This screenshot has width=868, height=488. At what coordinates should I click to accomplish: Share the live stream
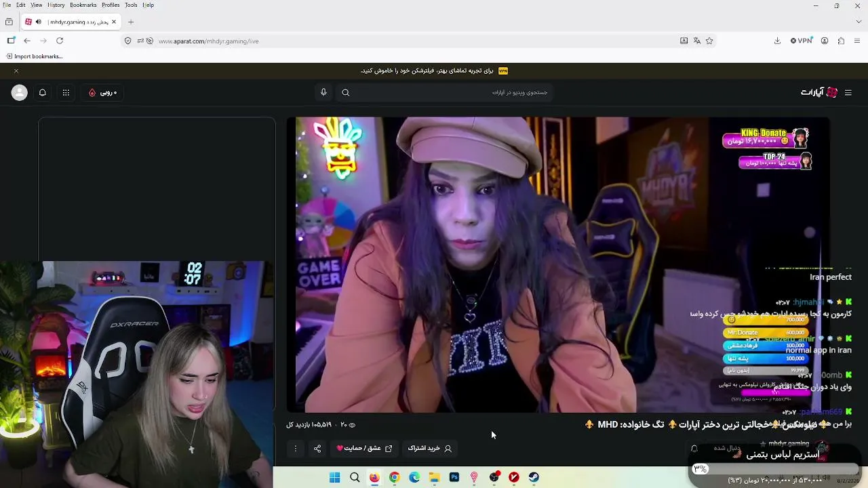coord(317,448)
